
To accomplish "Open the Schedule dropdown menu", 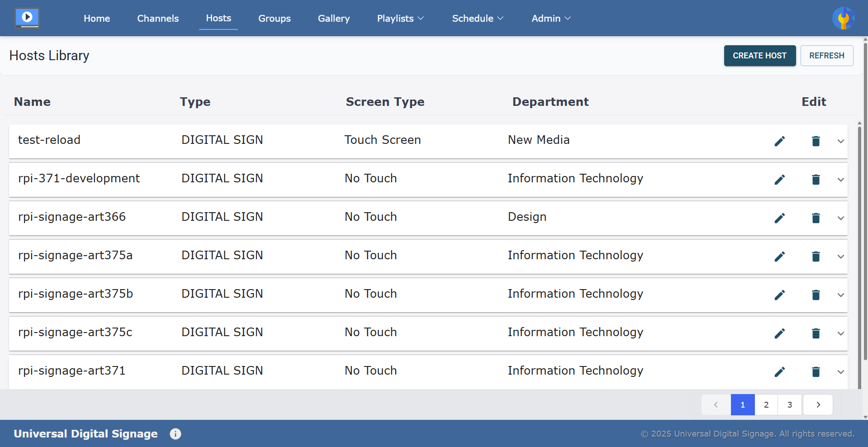I will coord(478,19).
